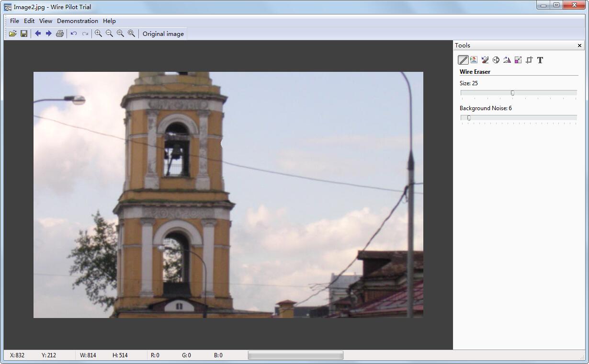Select the Wire Eraser tool icon
Viewport: 589px width, 364px height.
tap(463, 60)
